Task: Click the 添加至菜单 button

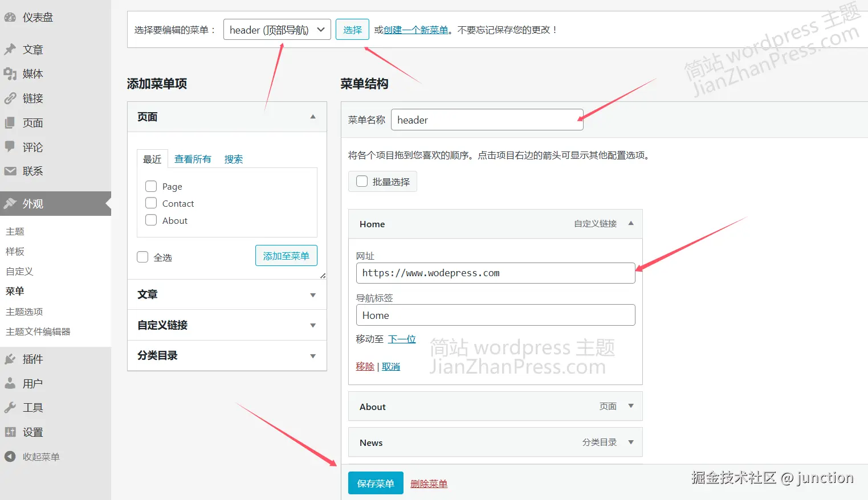Action: pos(286,256)
